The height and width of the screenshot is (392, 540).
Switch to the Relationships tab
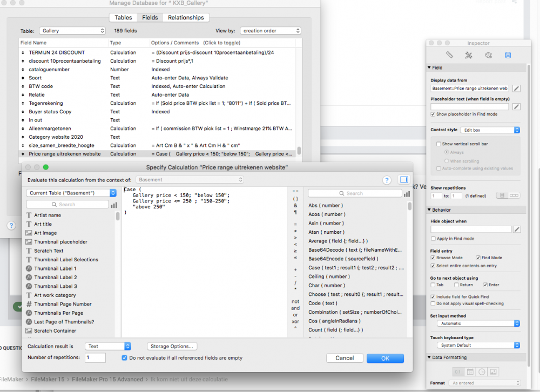pyautogui.click(x=186, y=17)
